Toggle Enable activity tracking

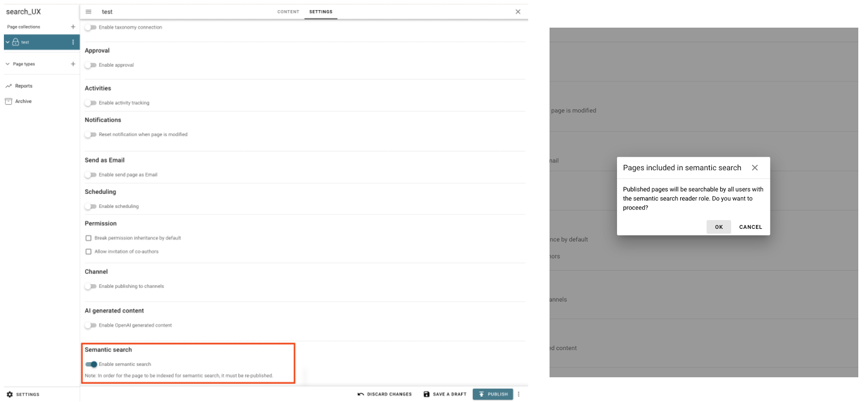tap(90, 103)
